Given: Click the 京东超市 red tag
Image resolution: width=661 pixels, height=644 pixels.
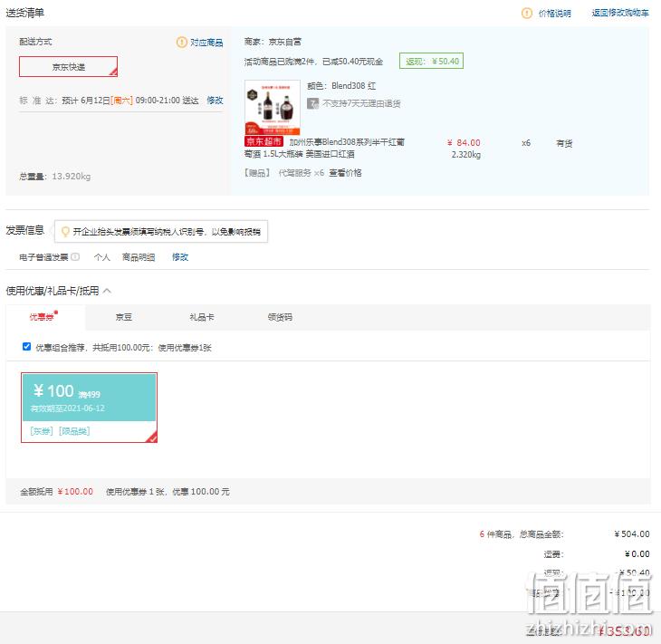Looking at the screenshot, I should tap(263, 141).
